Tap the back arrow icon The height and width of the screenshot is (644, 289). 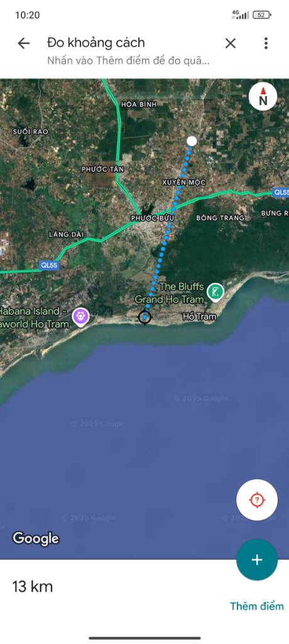(23, 43)
